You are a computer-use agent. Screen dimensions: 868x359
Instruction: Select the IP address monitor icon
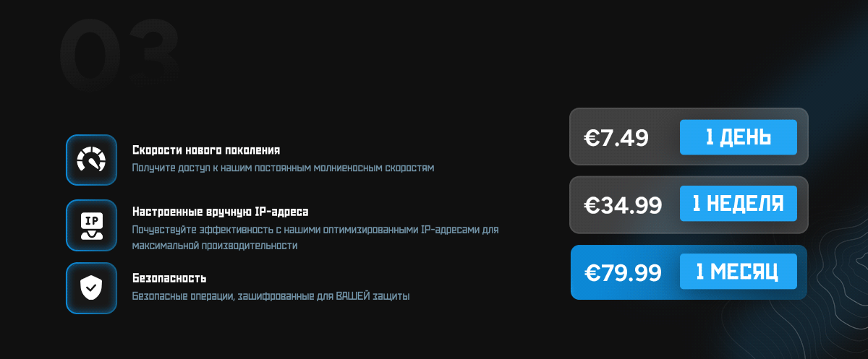91,225
